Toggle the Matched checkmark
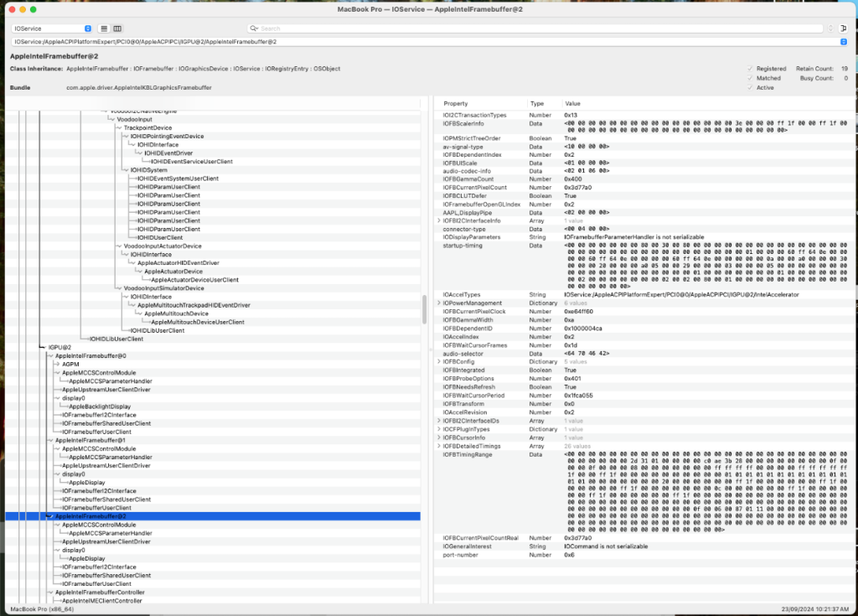Viewport: 858px width, 616px height. [750, 78]
